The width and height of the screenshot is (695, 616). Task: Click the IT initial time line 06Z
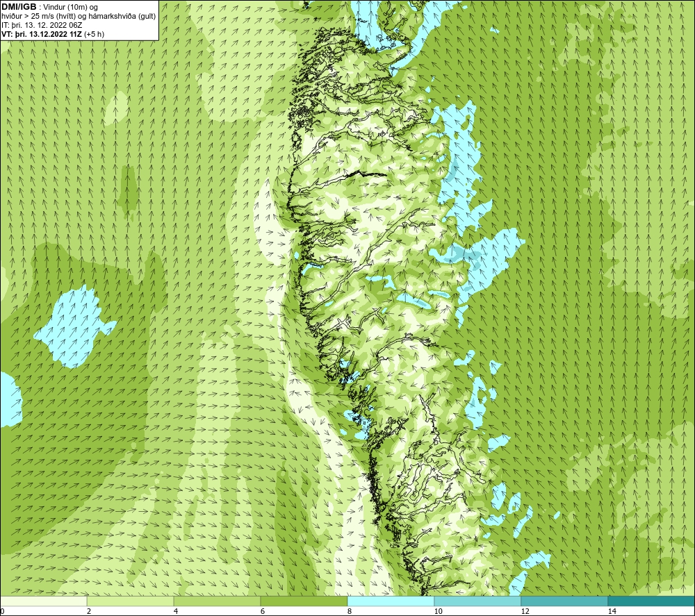pyautogui.click(x=42, y=25)
